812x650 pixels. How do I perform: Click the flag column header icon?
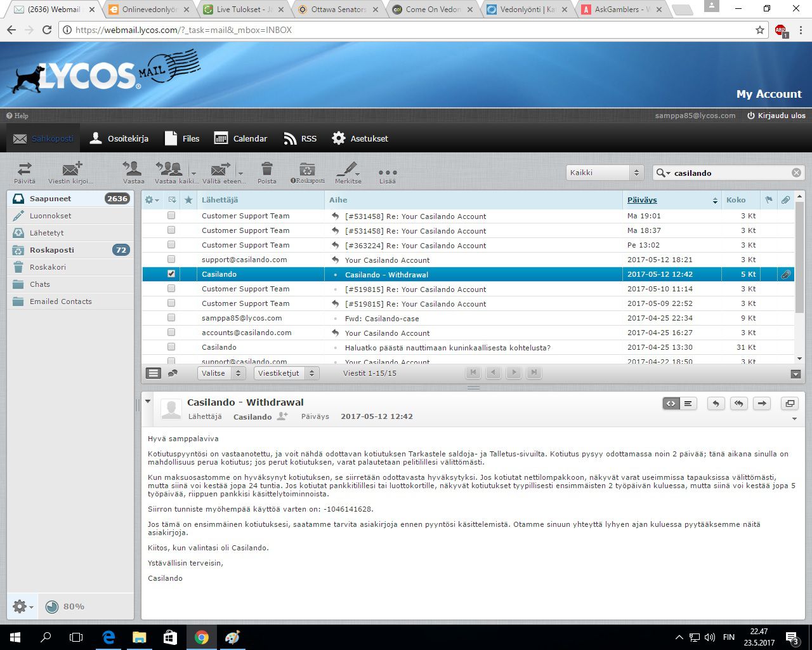(x=769, y=200)
